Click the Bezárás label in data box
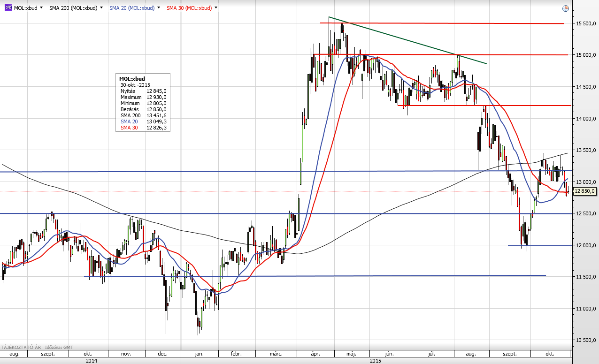Screen dimensions: 599x364 pyautogui.click(x=130, y=109)
